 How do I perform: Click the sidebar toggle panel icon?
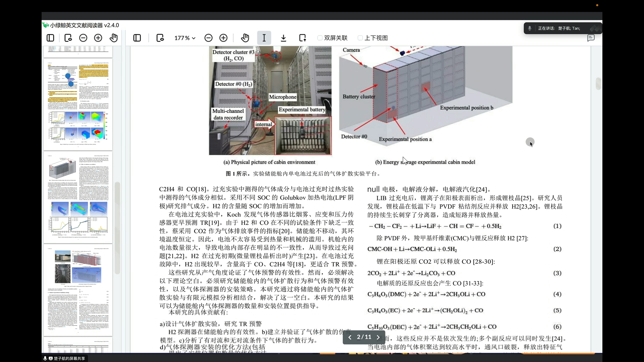click(x=50, y=38)
